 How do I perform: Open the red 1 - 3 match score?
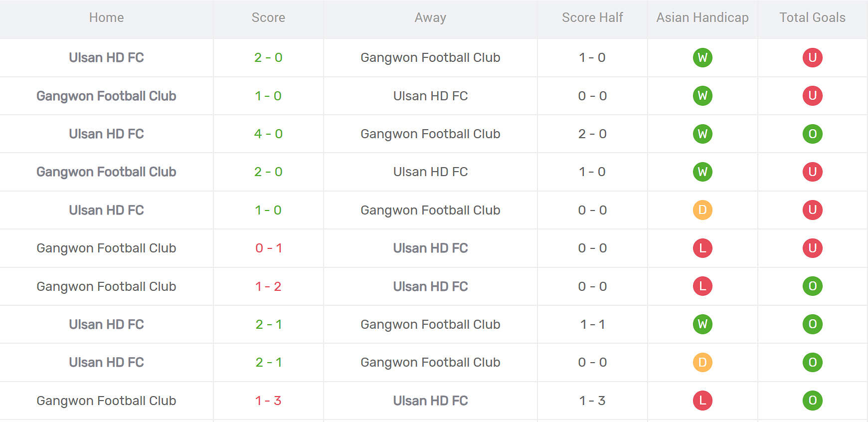point(268,401)
